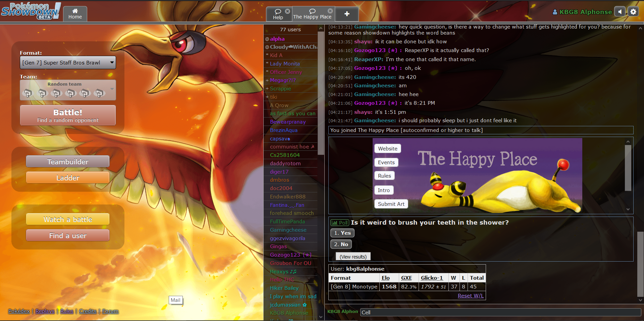Open the Format dropdown selector
Image resolution: width=644 pixels, height=321 pixels.
[68, 62]
